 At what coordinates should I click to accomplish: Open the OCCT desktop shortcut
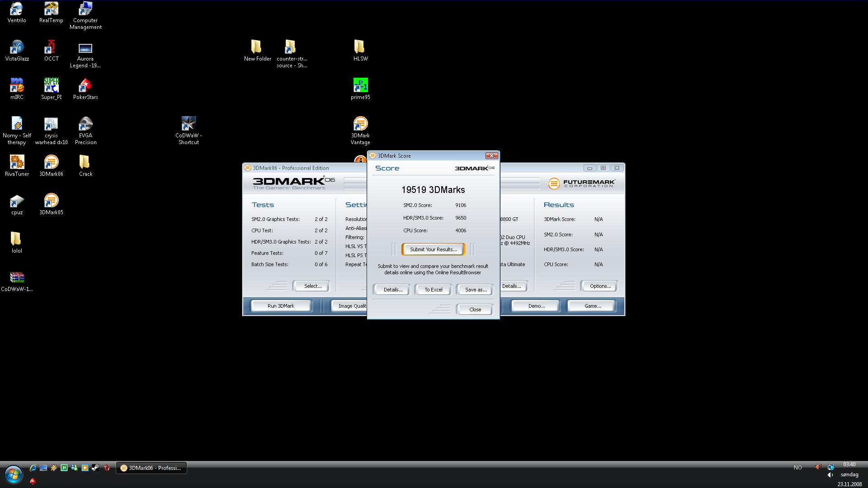click(51, 51)
